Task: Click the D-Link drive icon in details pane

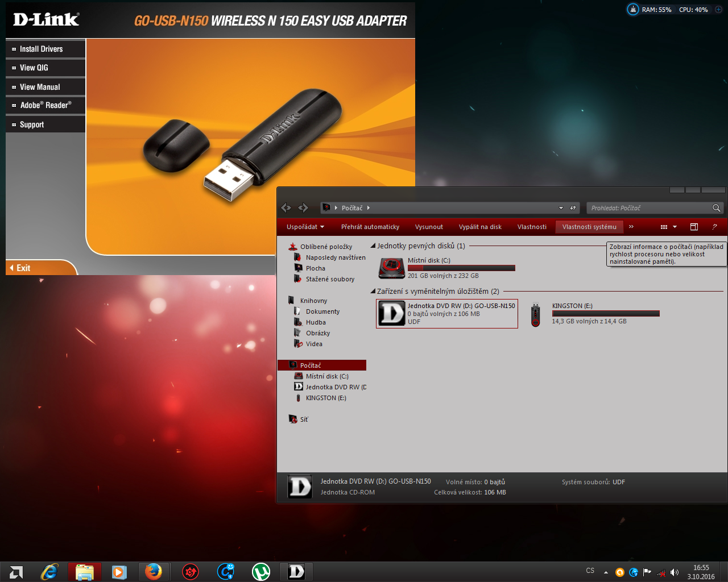Action: click(x=300, y=487)
